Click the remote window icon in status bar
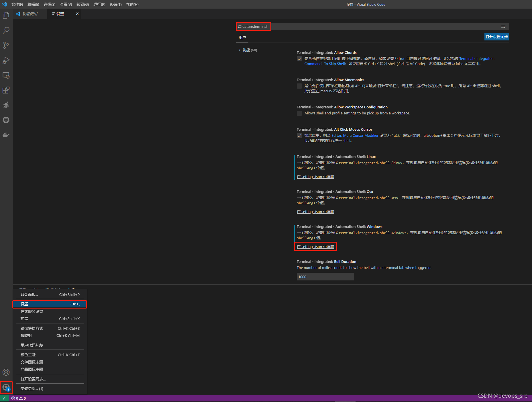The image size is (532, 402). point(4,398)
